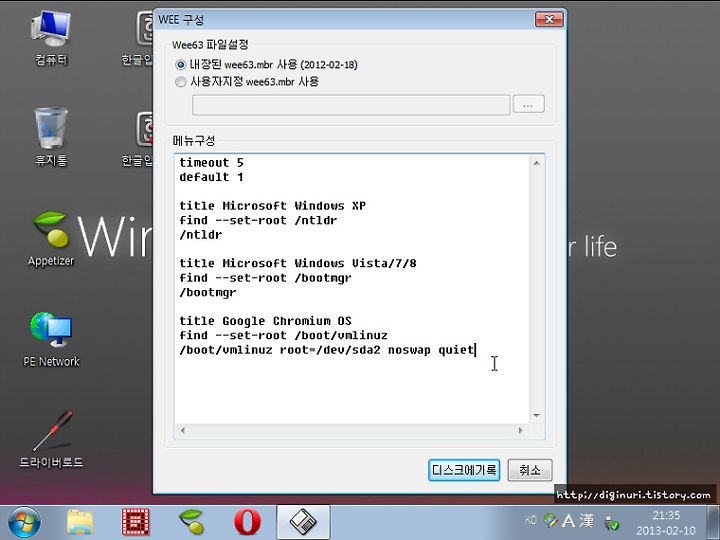Open the Windows Start orb
The image size is (720, 540).
coord(24,523)
